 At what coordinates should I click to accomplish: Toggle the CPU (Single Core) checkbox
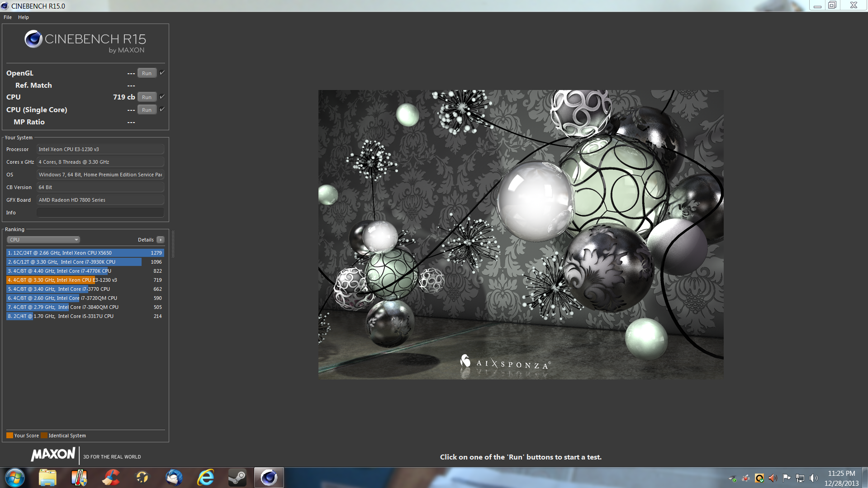pos(162,109)
